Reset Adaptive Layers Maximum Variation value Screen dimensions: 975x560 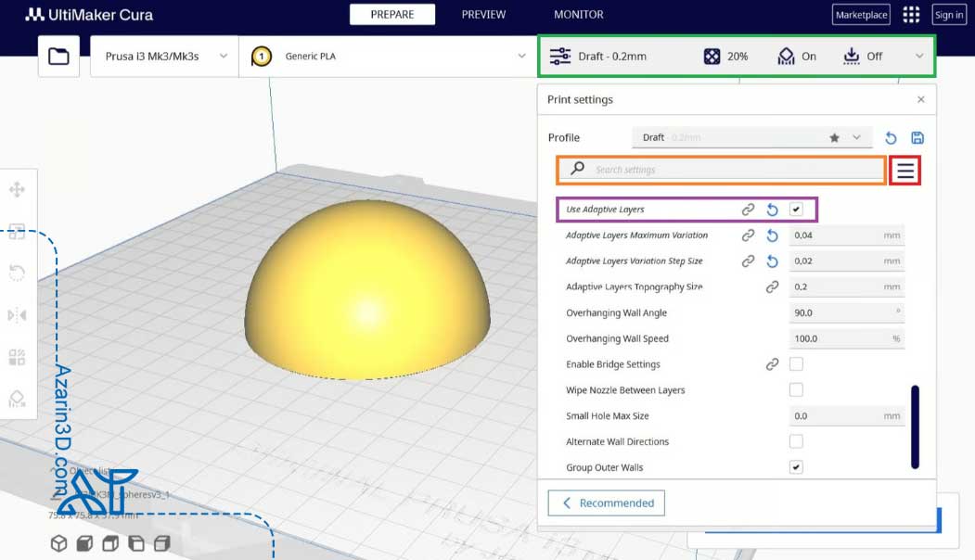[x=772, y=235]
